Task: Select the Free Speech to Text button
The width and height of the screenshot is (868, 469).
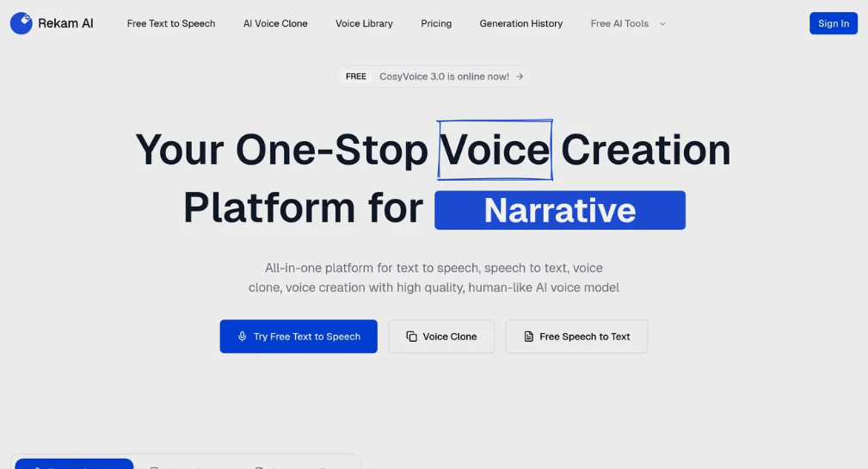Action: pos(576,336)
